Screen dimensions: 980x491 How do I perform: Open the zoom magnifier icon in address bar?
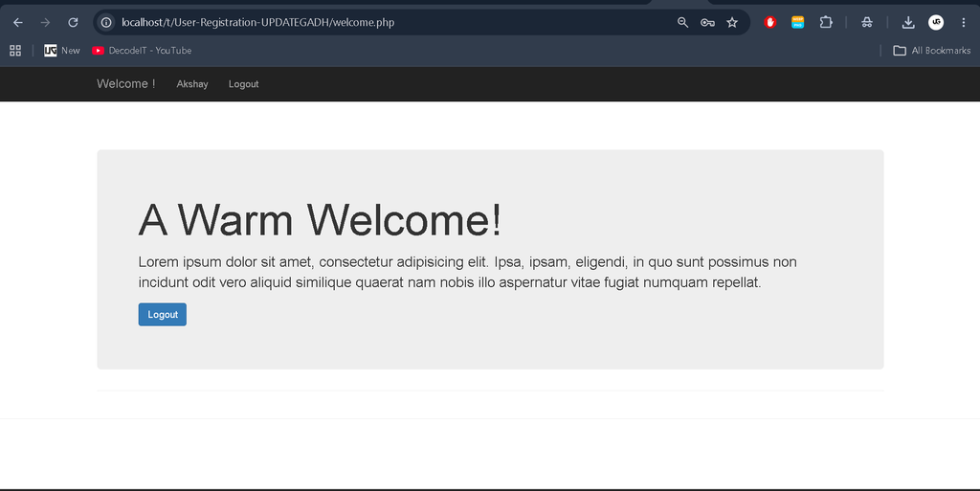click(x=682, y=22)
